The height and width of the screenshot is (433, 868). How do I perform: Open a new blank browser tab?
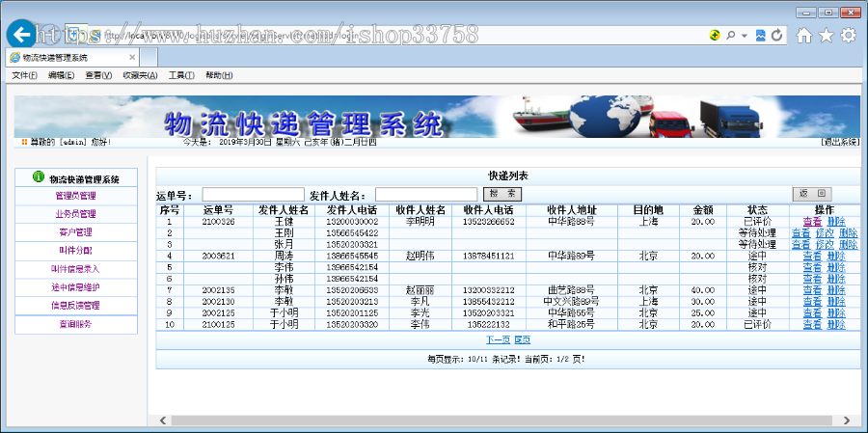click(x=149, y=57)
